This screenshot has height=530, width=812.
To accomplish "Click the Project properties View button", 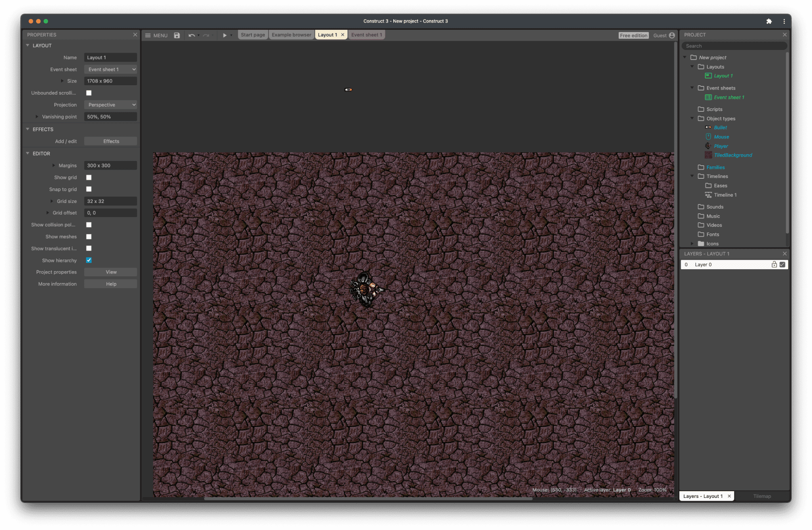I will [x=110, y=272].
